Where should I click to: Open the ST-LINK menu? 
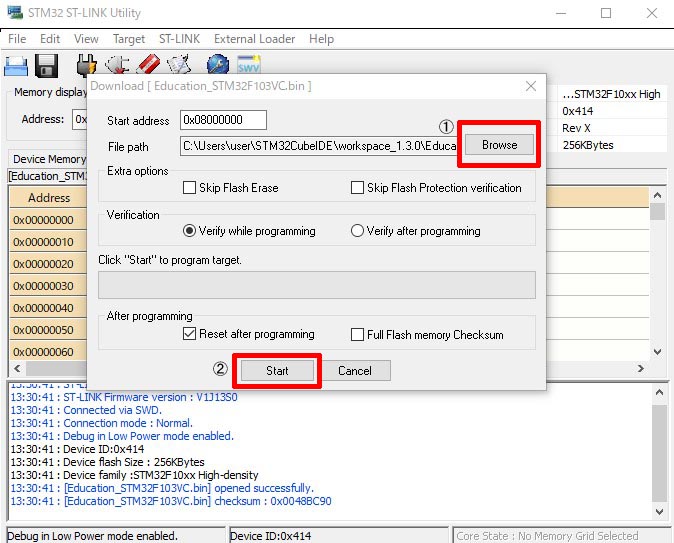click(179, 39)
